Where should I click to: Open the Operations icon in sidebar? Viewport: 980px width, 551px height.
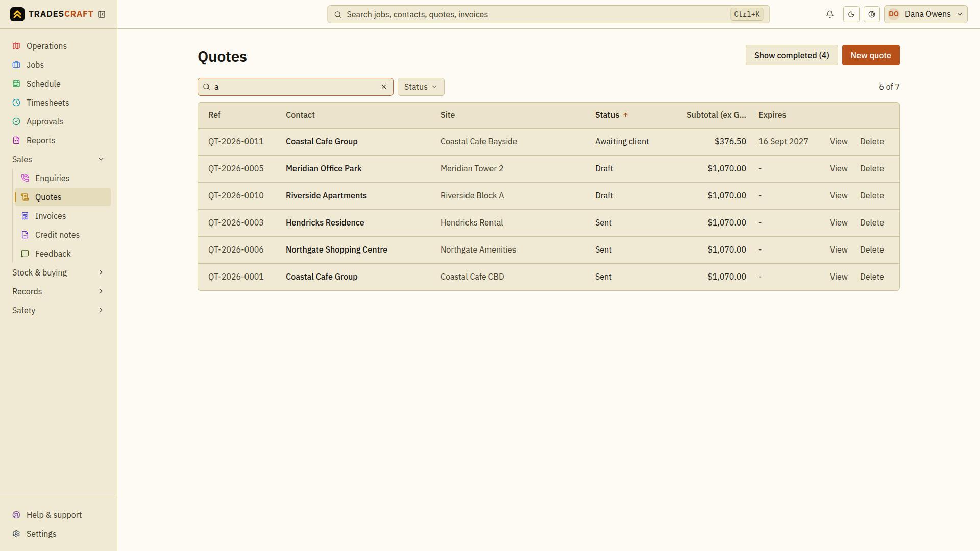pos(16,46)
